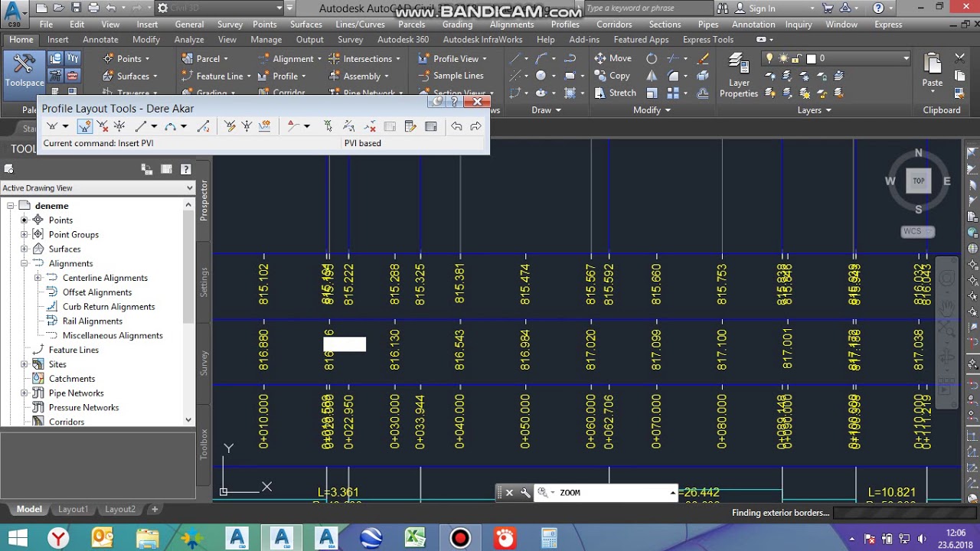Select the vertical curve tool icon
Screen dimensions: 980x551
pyautogui.click(x=171, y=126)
